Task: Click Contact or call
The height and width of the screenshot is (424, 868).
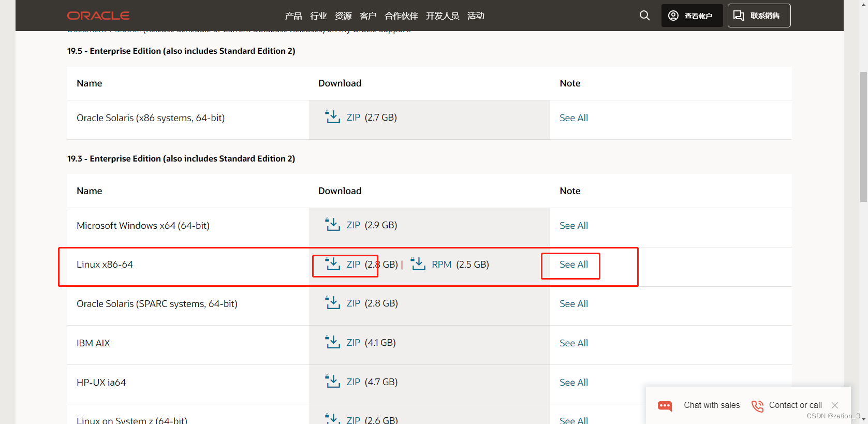Action: 795,405
